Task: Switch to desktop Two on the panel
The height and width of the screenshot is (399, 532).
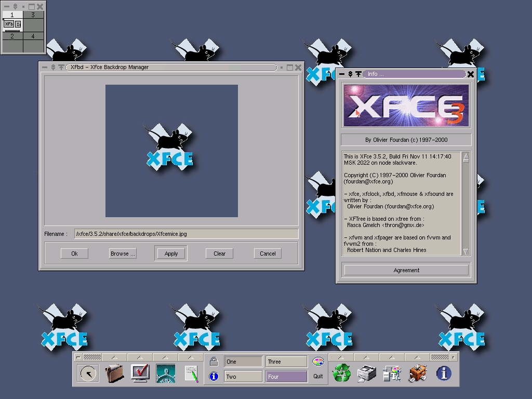Action: tap(243, 377)
